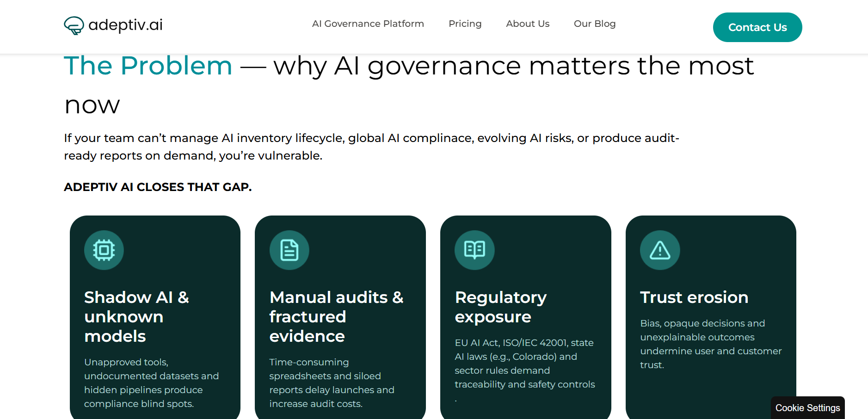Image resolution: width=868 pixels, height=419 pixels.
Task: Click the open book icon on Regulatory exposure card
Action: [474, 250]
